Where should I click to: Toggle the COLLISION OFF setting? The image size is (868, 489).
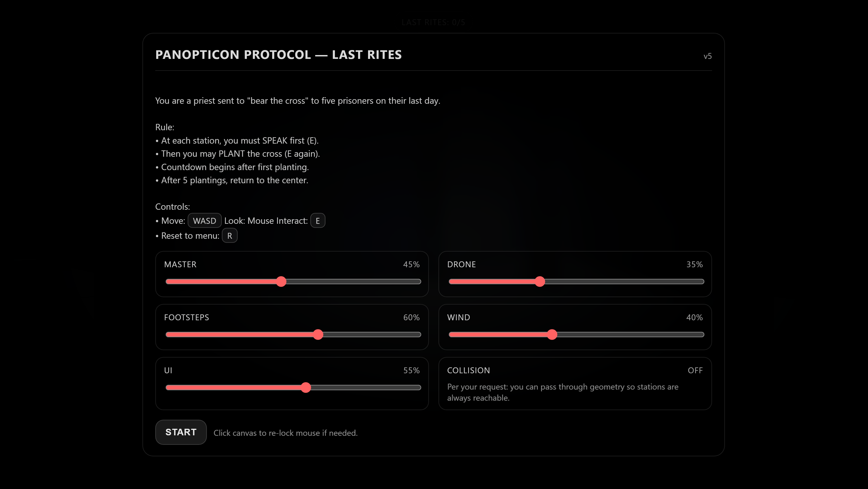(x=695, y=370)
